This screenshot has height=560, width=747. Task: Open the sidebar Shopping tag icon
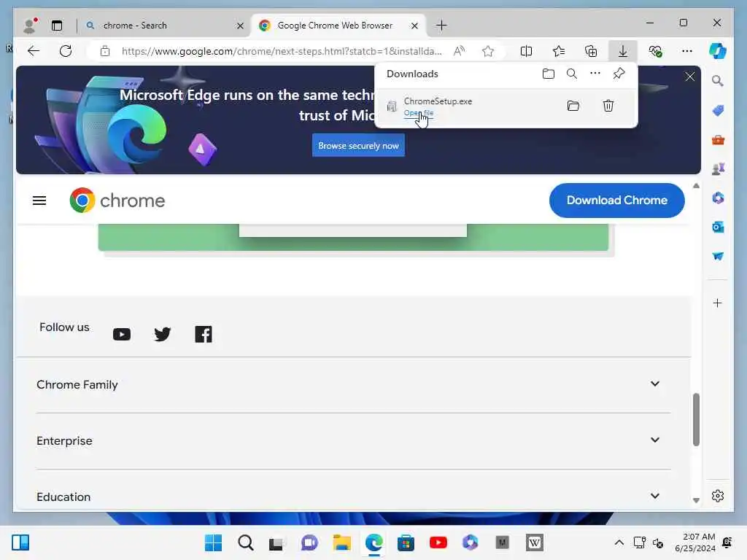click(718, 111)
